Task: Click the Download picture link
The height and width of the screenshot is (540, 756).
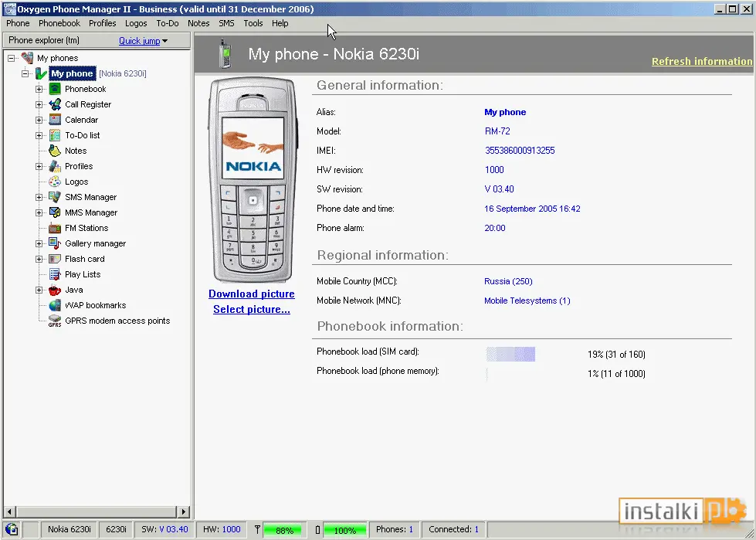Action: [x=252, y=294]
